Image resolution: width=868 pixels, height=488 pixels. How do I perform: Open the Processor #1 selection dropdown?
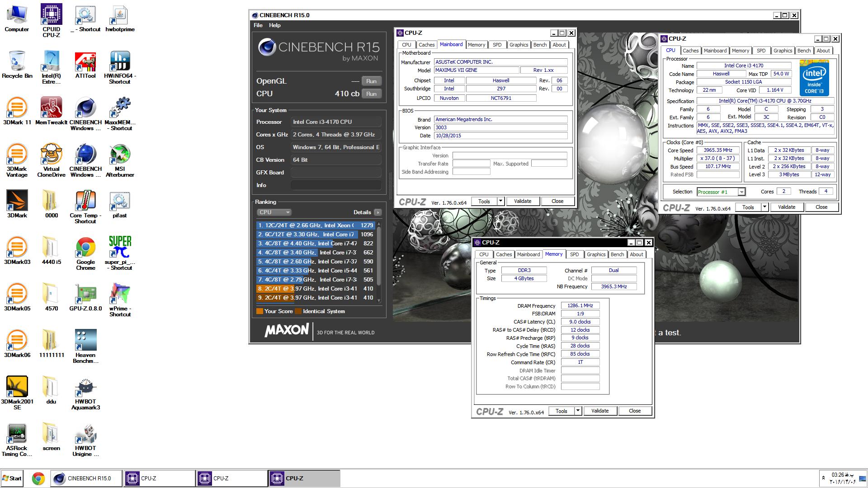721,192
